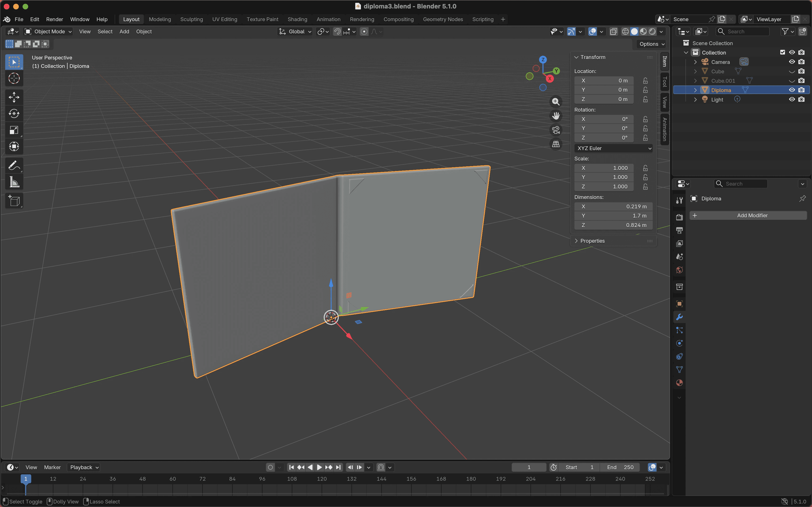
Task: Choose the Add Cube tool
Action: coord(14,200)
